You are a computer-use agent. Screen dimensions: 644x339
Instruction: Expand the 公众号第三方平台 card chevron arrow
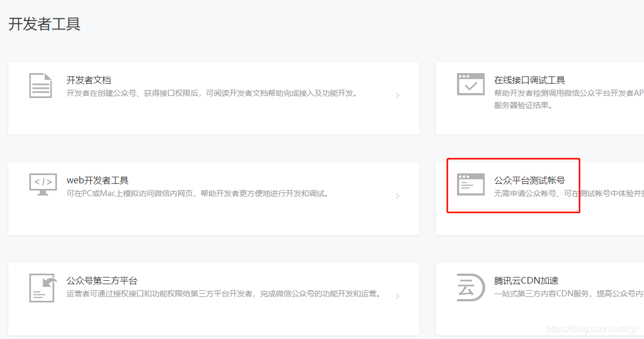[x=398, y=296]
